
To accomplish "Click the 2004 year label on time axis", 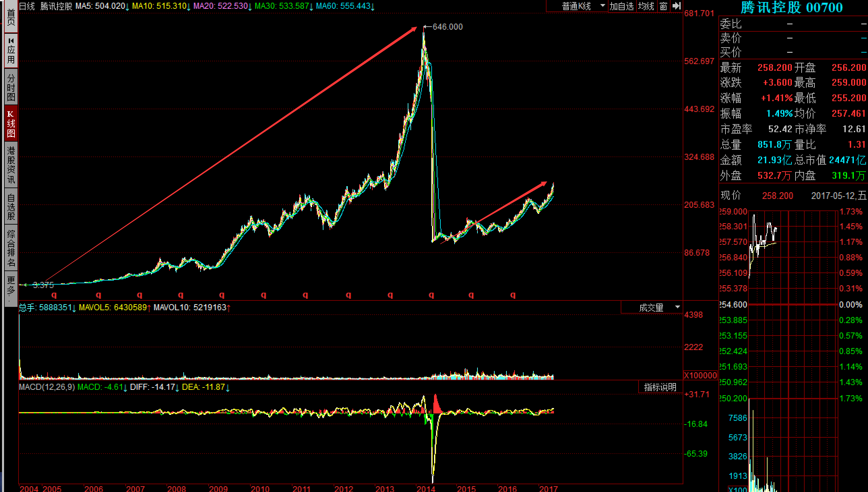I will (x=29, y=489).
